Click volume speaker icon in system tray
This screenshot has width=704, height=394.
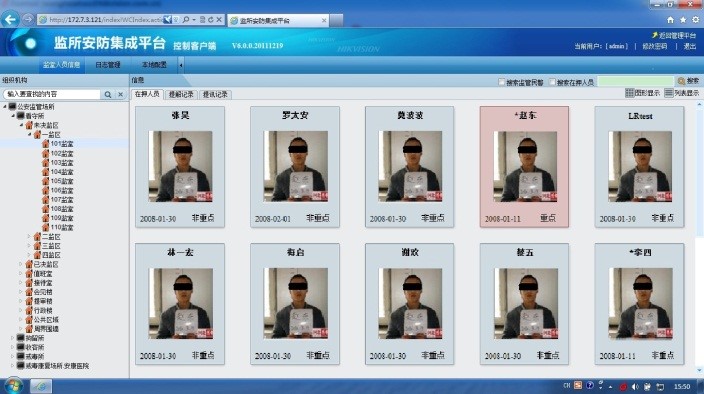click(635, 386)
